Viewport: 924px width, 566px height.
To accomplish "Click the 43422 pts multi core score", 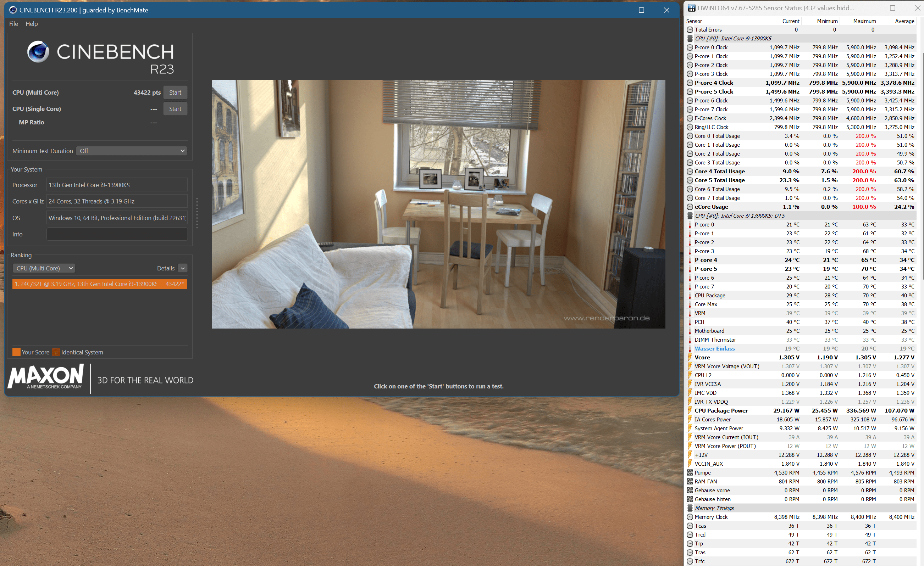I will tap(147, 93).
